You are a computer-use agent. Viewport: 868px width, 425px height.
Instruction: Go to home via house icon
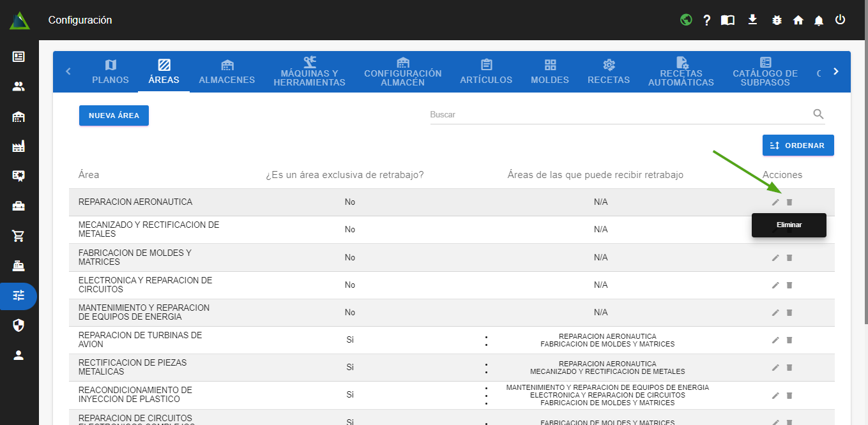tap(798, 20)
